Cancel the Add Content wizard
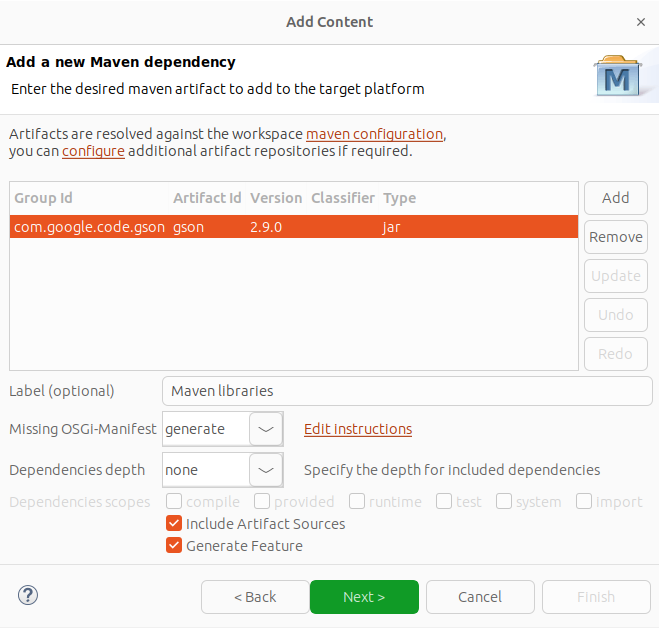Viewport: 659px width, 628px height. click(480, 597)
